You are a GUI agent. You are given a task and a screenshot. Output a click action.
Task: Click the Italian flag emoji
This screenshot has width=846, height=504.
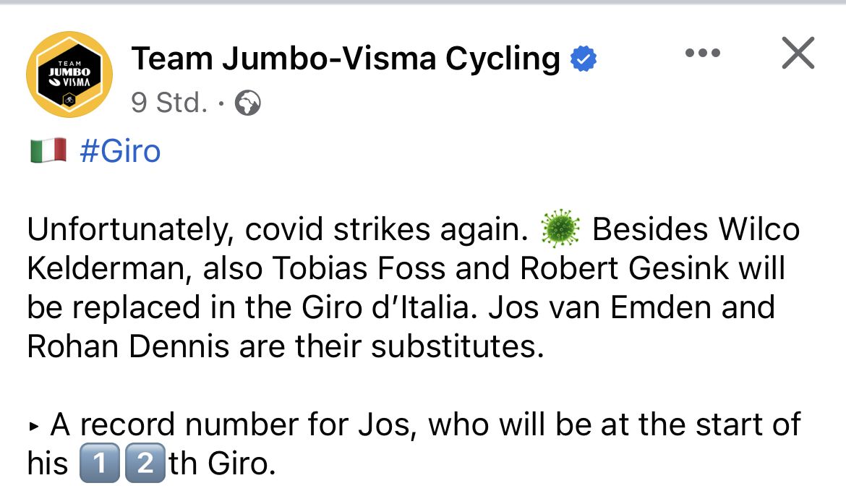click(48, 152)
